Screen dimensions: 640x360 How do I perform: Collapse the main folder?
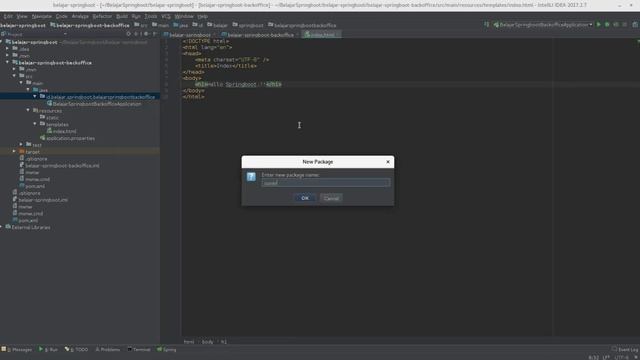coord(21,83)
